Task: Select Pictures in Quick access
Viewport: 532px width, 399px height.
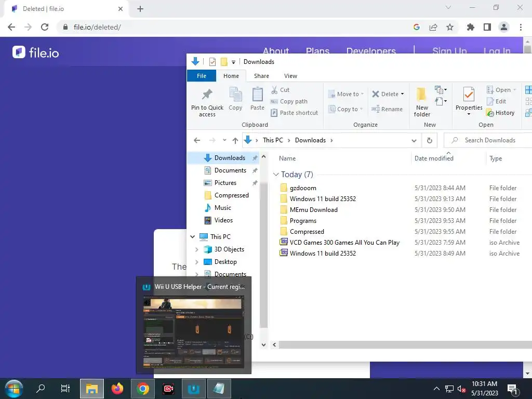Action: pos(225,183)
